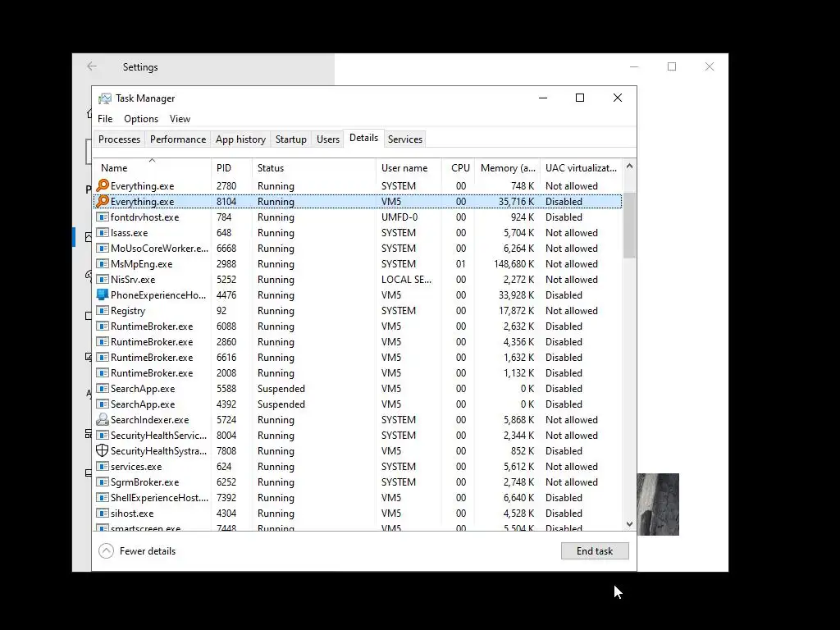Click the SearchApp.exe PID 4392 icon

[x=103, y=404]
